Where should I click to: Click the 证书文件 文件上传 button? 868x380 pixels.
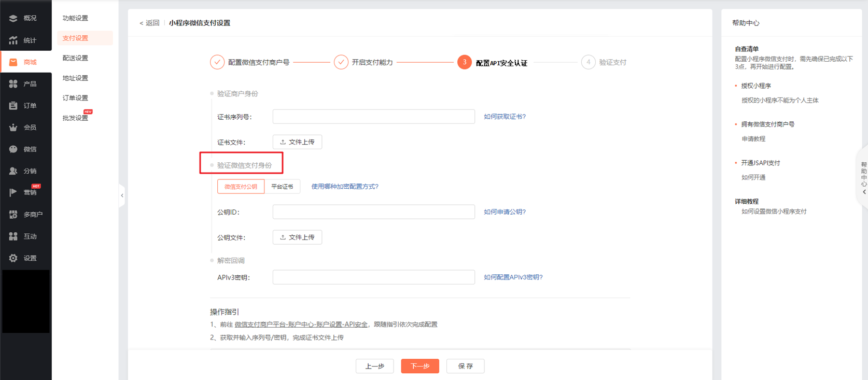click(297, 142)
